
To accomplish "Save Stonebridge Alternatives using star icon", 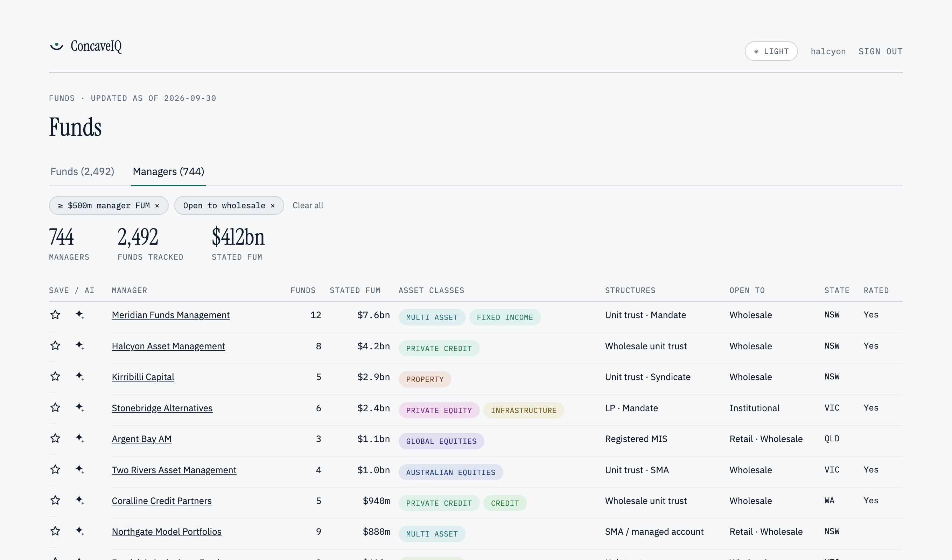I will (x=55, y=407).
